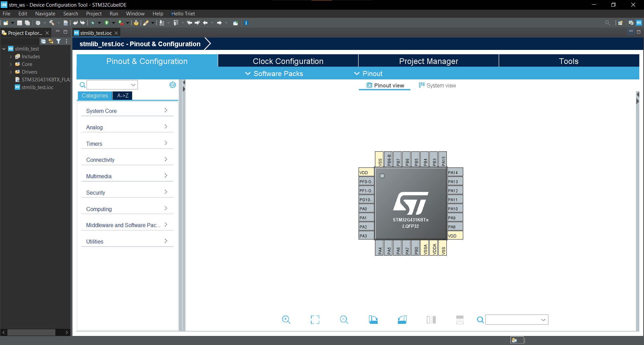Close the stmlib_test.ioc editor tab
This screenshot has width=644, height=345.
click(116, 33)
